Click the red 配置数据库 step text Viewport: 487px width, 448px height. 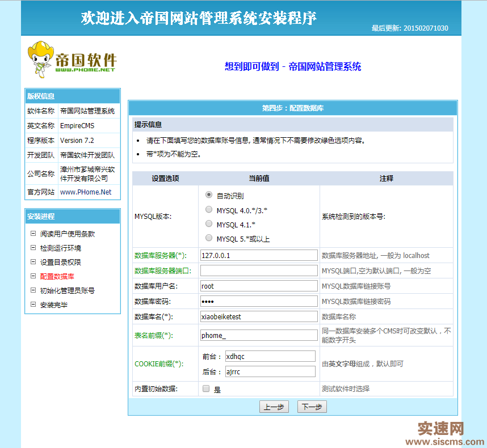(x=57, y=276)
